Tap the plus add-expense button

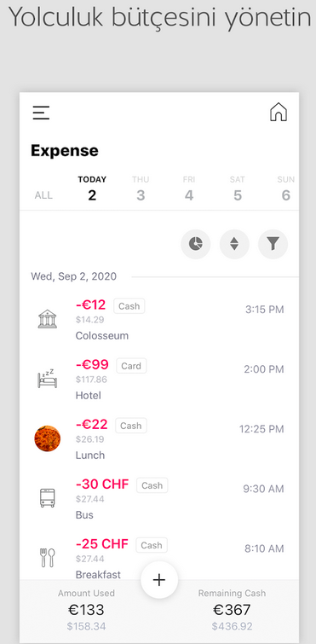159,579
